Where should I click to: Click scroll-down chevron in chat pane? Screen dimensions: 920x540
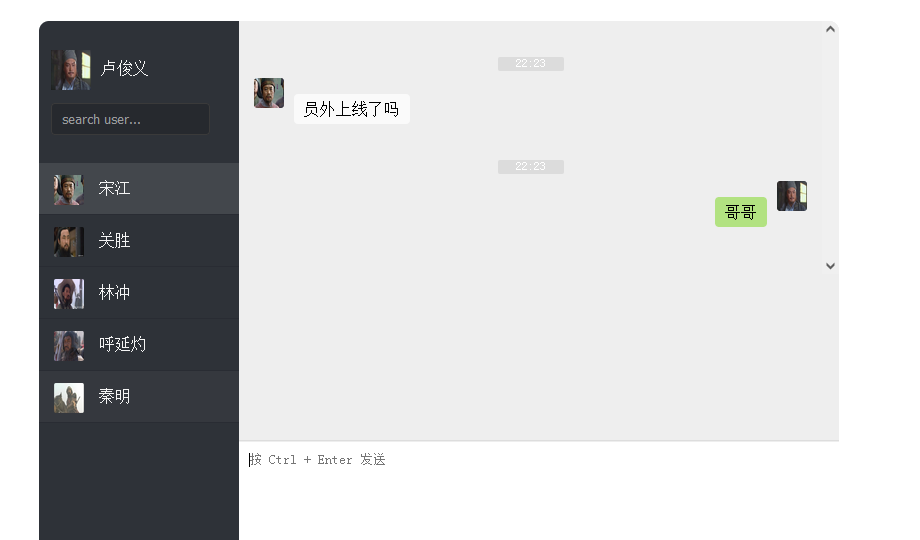830,266
